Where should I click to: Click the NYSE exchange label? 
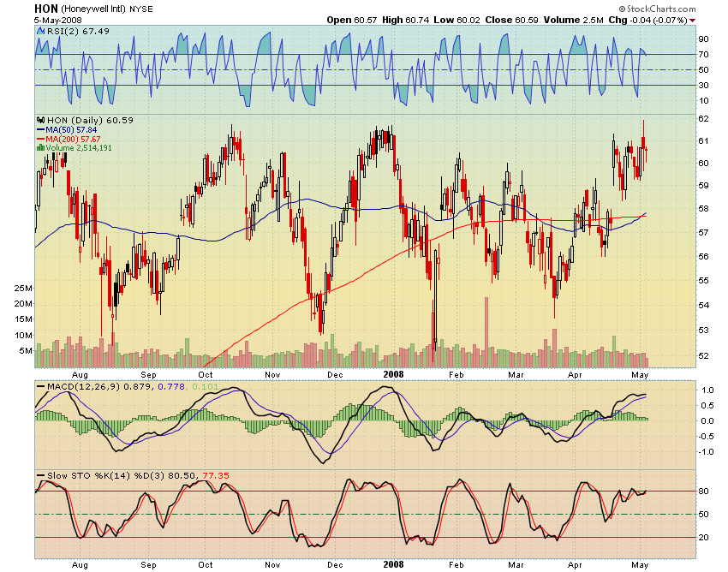click(141, 9)
